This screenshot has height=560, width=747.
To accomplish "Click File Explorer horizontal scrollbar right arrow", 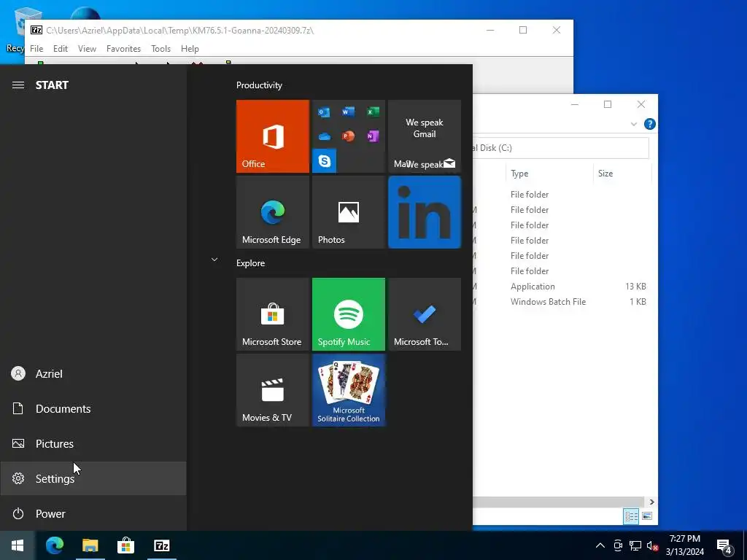I will click(651, 502).
